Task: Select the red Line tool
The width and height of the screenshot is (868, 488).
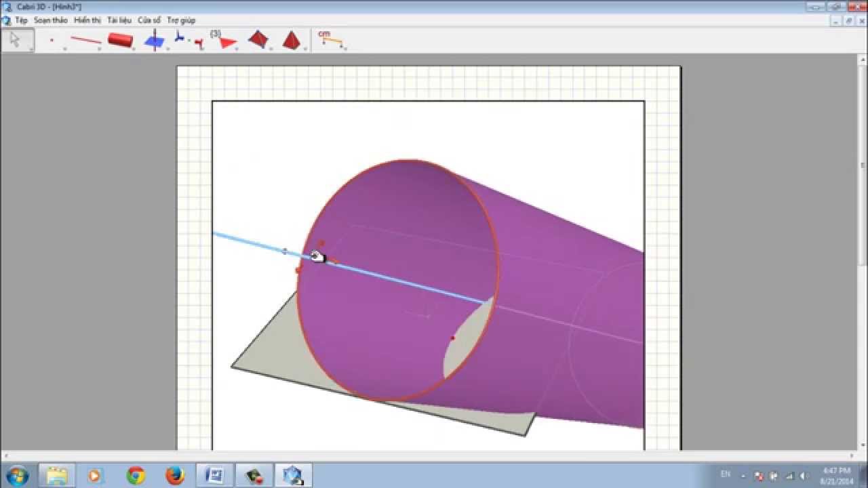Action: [85, 41]
